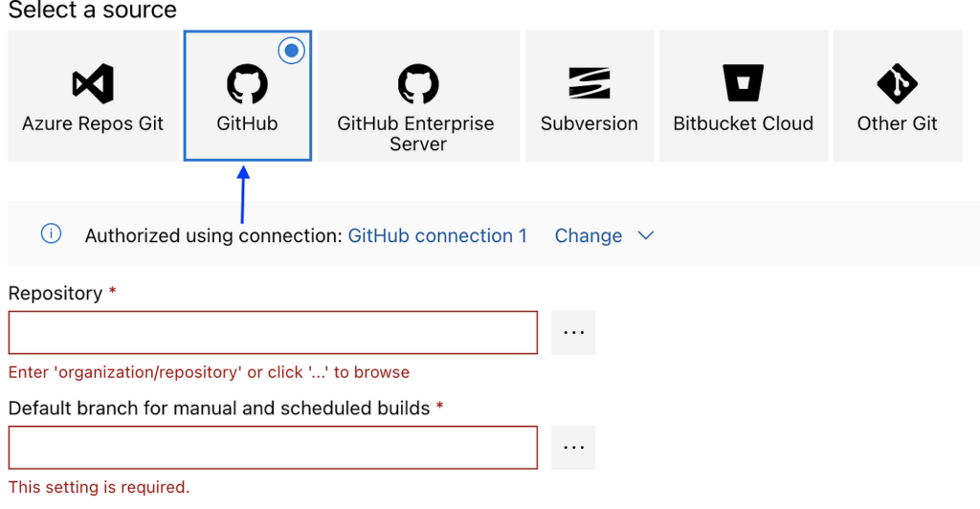
Task: Browse repositories with the ellipsis button
Action: click(x=573, y=332)
